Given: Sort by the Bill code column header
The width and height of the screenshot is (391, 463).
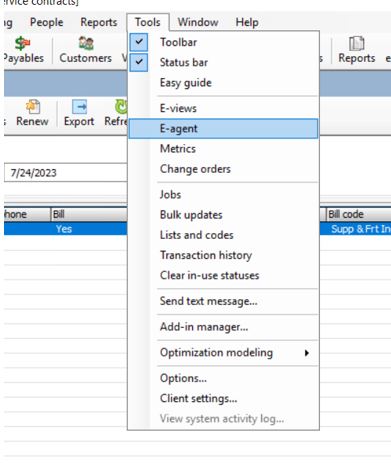Looking at the screenshot, I should [x=358, y=214].
